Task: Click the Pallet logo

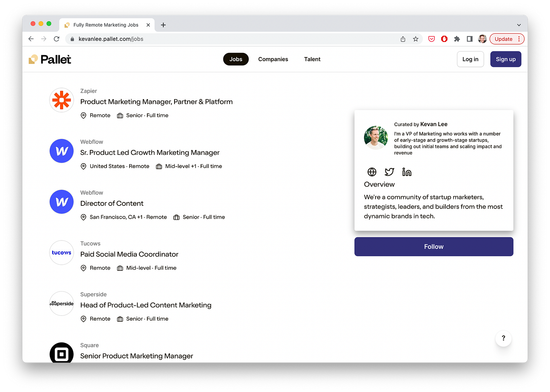Action: (x=50, y=59)
